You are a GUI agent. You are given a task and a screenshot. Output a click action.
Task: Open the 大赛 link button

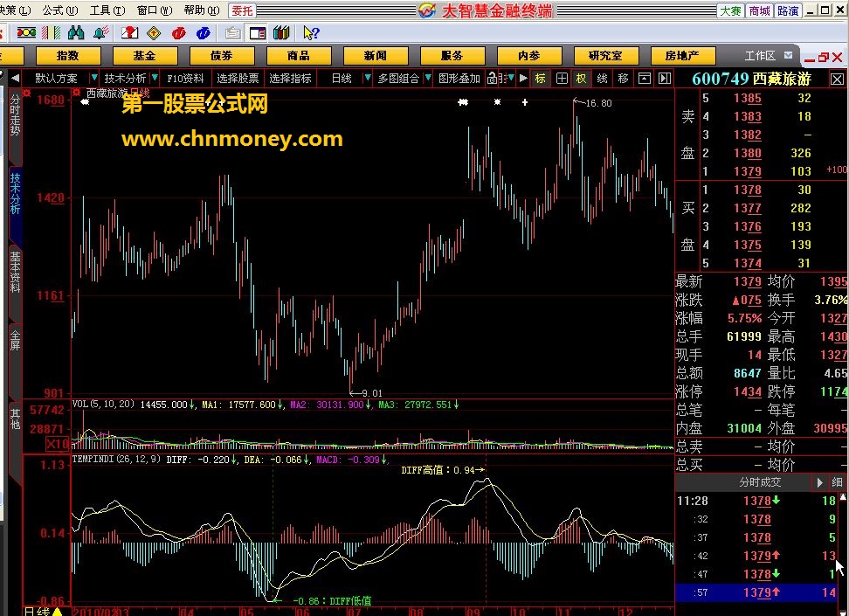pyautogui.click(x=731, y=10)
